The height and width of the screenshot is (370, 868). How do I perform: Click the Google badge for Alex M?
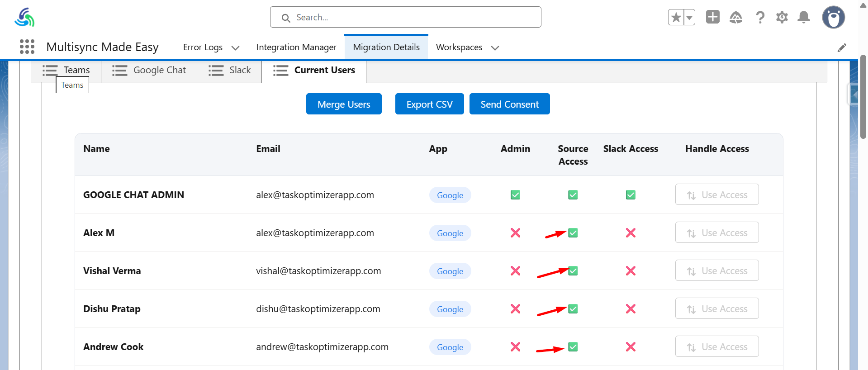coord(450,233)
